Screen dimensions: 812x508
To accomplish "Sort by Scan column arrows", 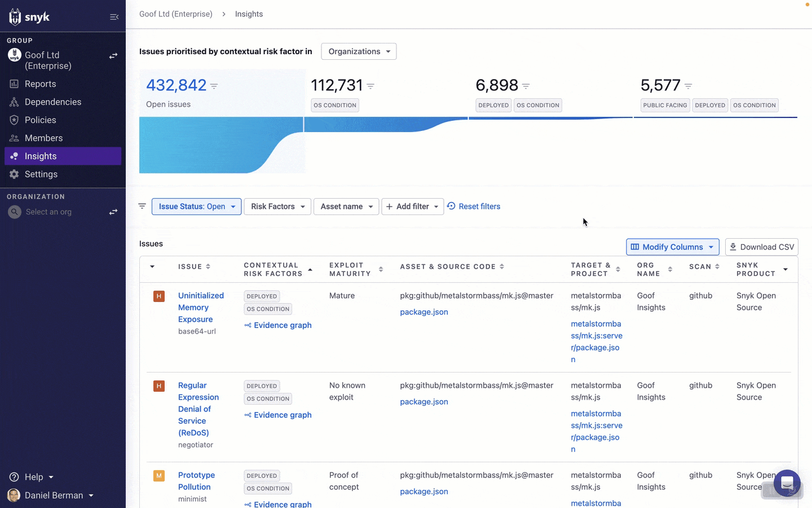I will [717, 266].
